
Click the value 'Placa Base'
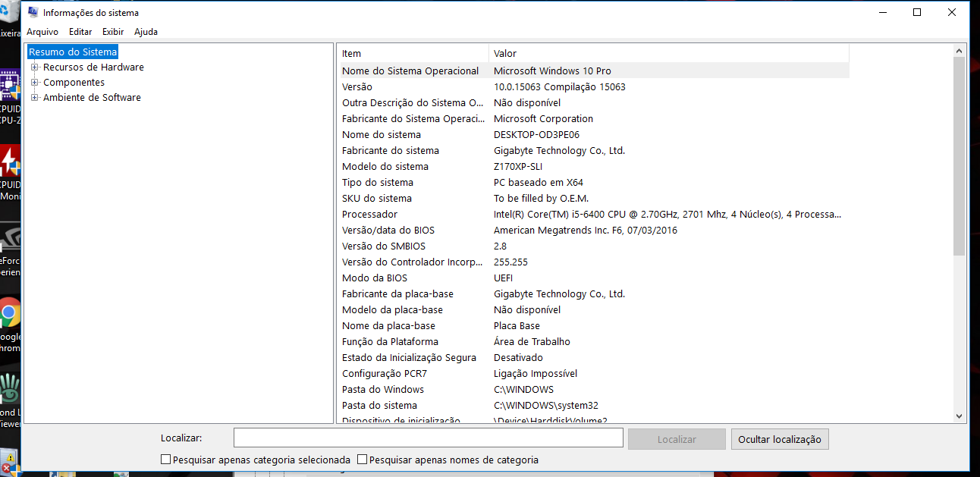tap(517, 325)
